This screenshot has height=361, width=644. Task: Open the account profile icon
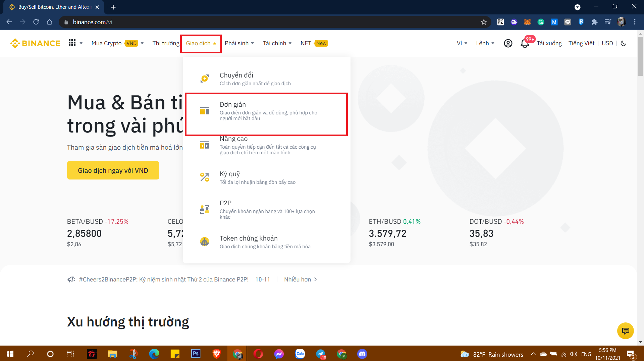(508, 43)
